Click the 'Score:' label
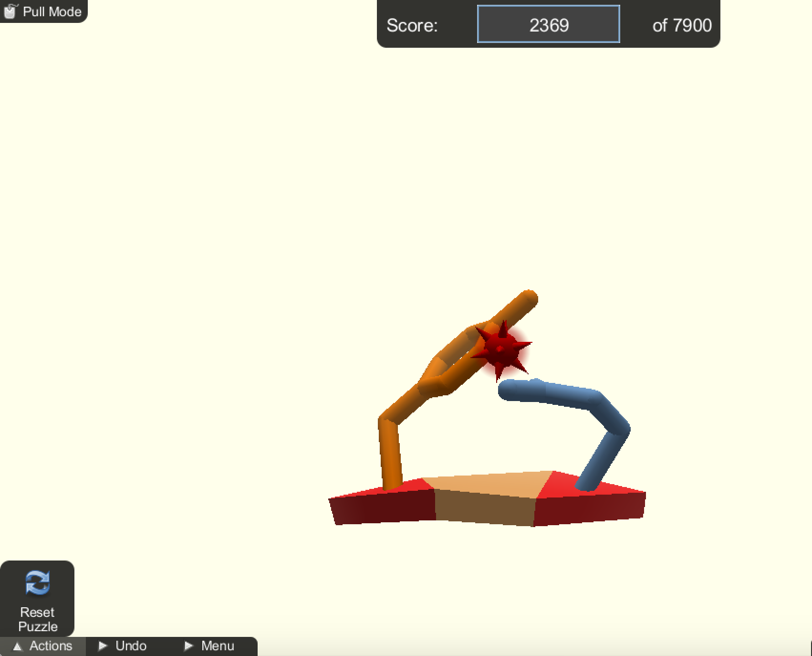Viewport: 812px width, 656px height. pyautogui.click(x=412, y=25)
